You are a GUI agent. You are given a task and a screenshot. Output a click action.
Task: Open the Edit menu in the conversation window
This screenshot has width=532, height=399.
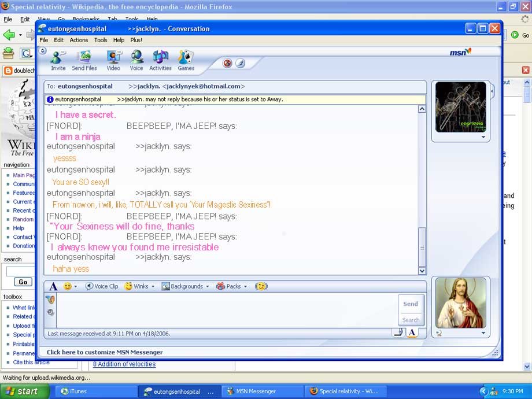[59, 40]
